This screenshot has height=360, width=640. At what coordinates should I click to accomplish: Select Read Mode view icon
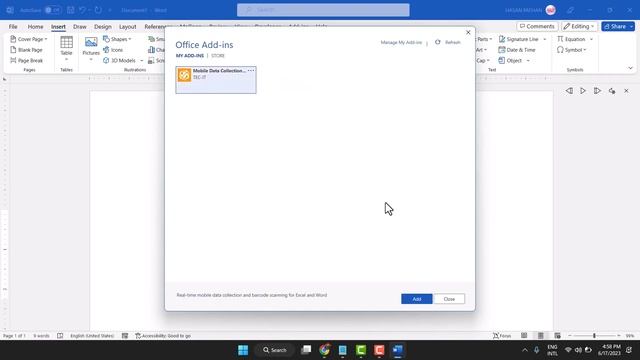point(524,336)
